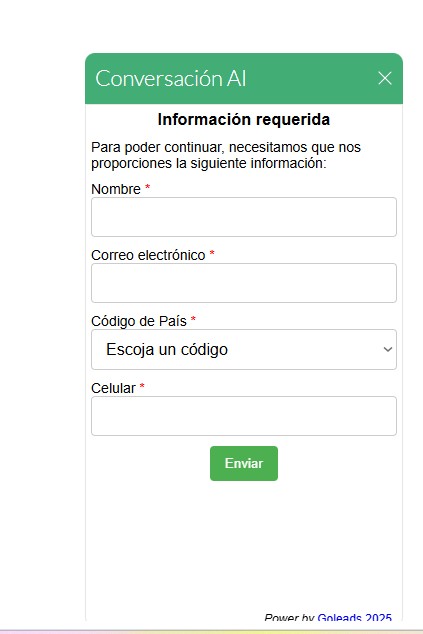Click the Código de País label
Image resolution: width=423 pixels, height=634 pixels.
click(x=139, y=321)
